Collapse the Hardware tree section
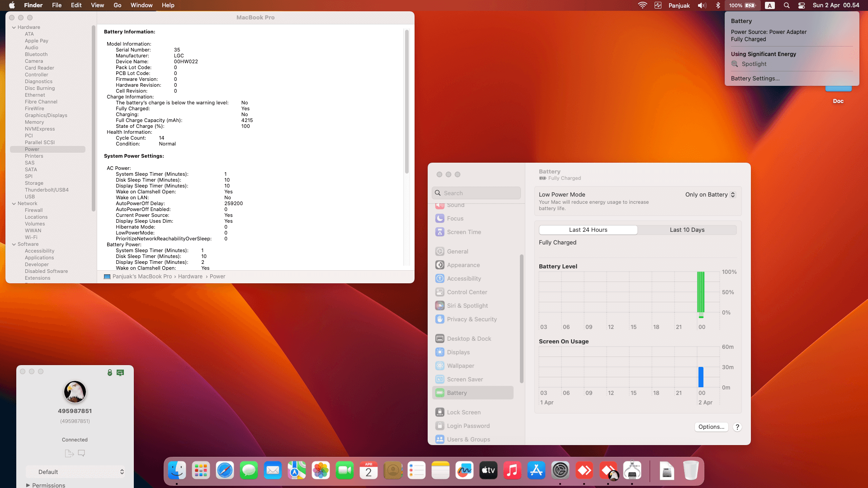This screenshot has height=488, width=868. pos(14,27)
